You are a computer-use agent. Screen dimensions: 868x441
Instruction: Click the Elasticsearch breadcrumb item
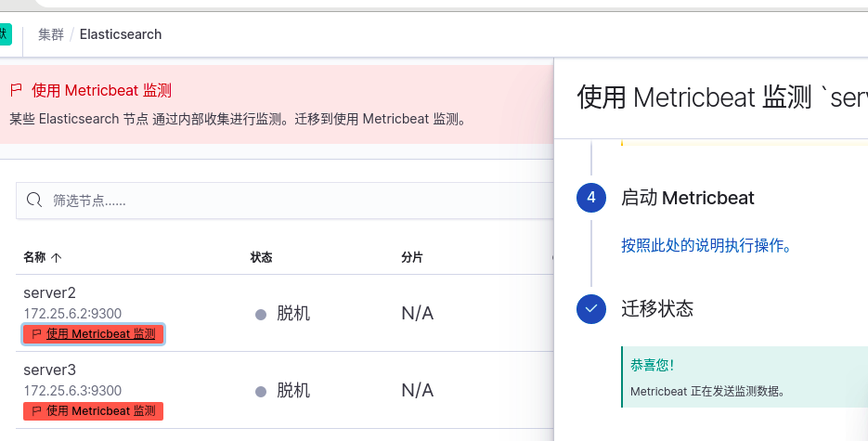click(121, 34)
